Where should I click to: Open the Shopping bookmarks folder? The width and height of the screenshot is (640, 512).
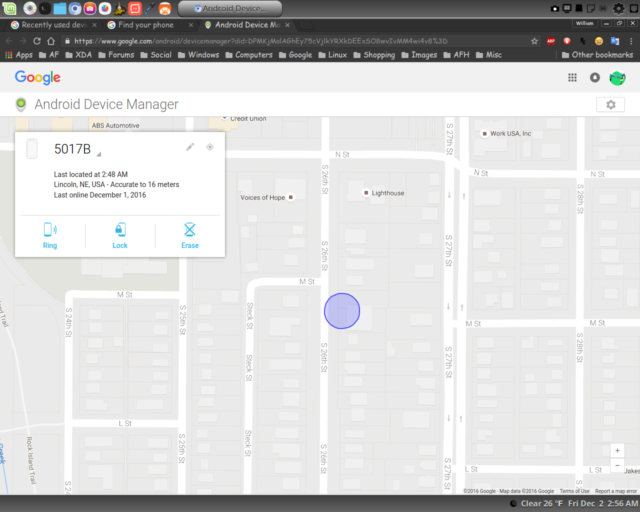click(x=374, y=55)
